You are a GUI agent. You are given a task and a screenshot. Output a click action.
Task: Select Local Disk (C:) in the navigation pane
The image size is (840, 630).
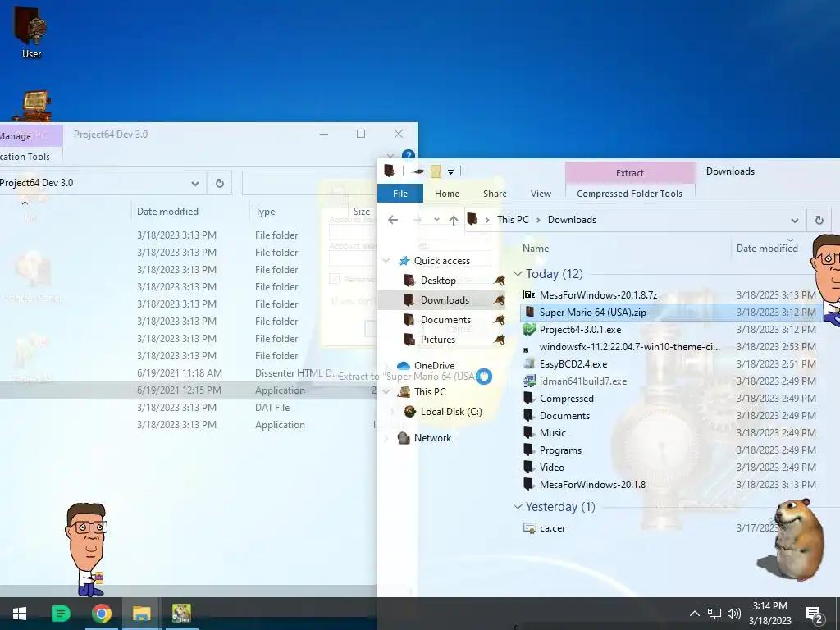tap(450, 412)
